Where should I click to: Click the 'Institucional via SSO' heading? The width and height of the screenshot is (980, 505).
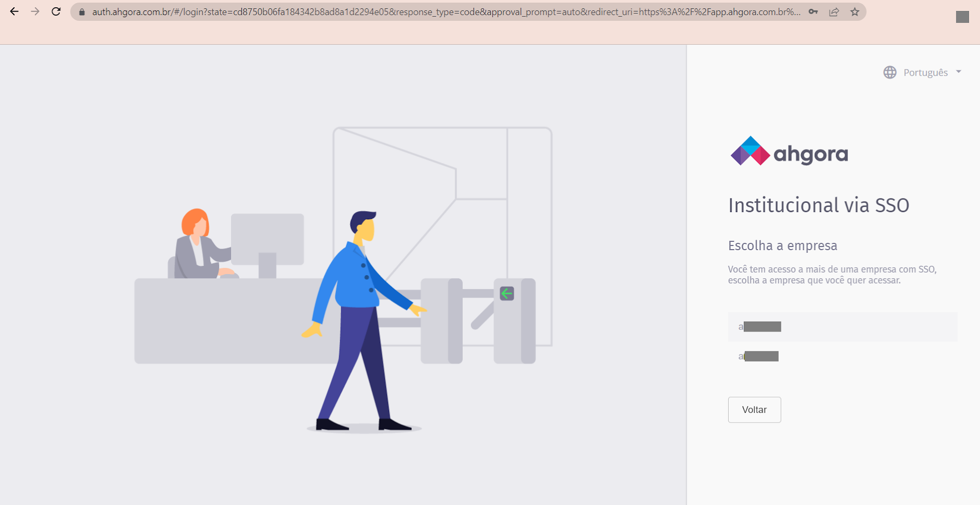click(819, 205)
